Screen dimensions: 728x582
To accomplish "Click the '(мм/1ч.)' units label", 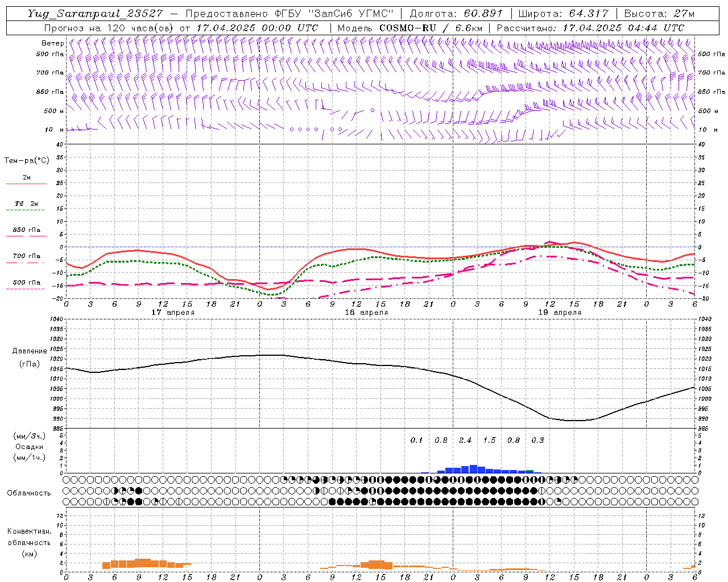I will coord(29,458).
